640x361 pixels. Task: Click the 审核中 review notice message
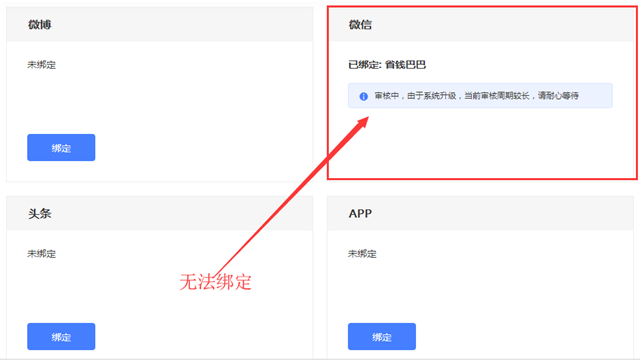click(x=480, y=96)
